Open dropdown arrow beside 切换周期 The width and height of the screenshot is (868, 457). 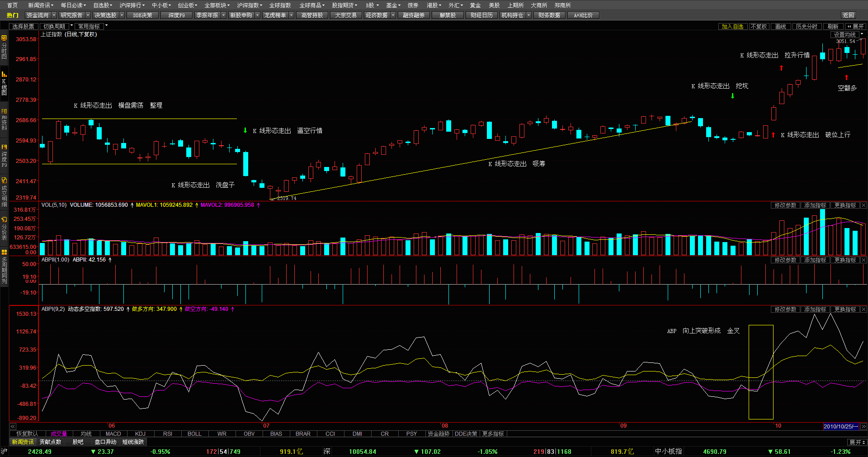(x=71, y=26)
